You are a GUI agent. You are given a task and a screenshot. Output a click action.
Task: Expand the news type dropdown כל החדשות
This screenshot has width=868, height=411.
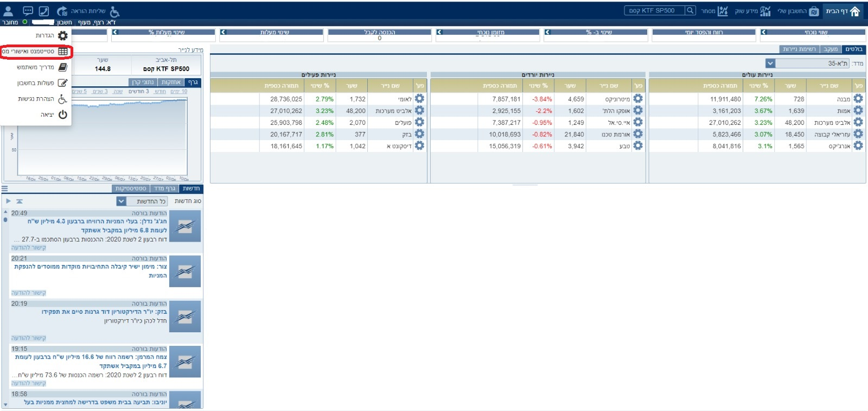click(x=122, y=201)
